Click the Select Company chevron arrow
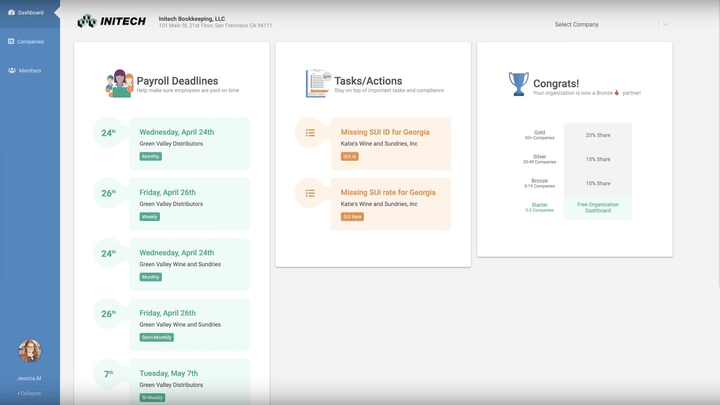 tap(665, 24)
